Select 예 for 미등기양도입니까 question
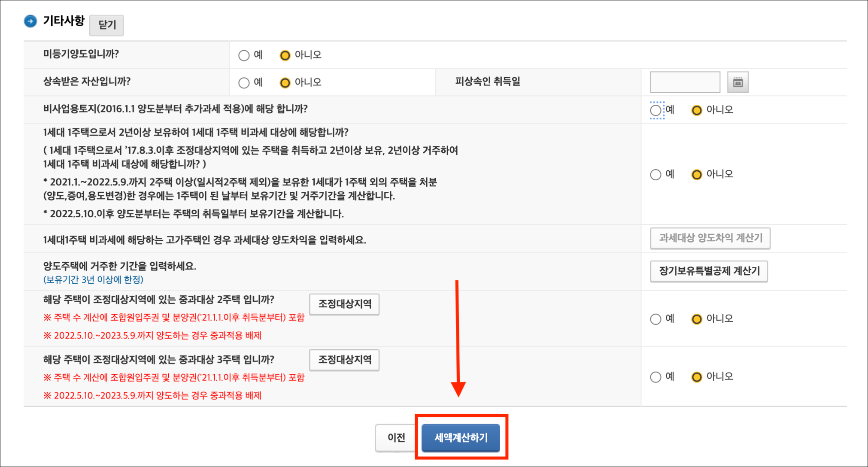Image resolution: width=868 pixels, height=467 pixels. point(244,55)
